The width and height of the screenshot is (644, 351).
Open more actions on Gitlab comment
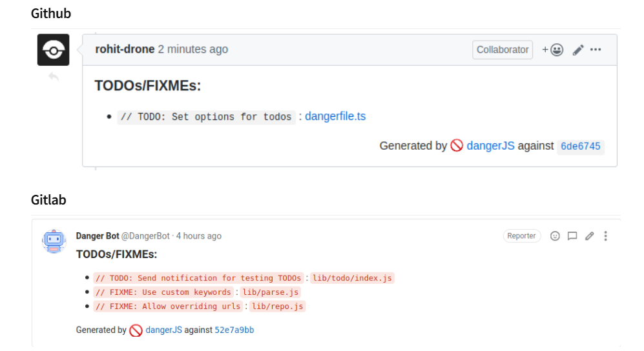point(605,236)
